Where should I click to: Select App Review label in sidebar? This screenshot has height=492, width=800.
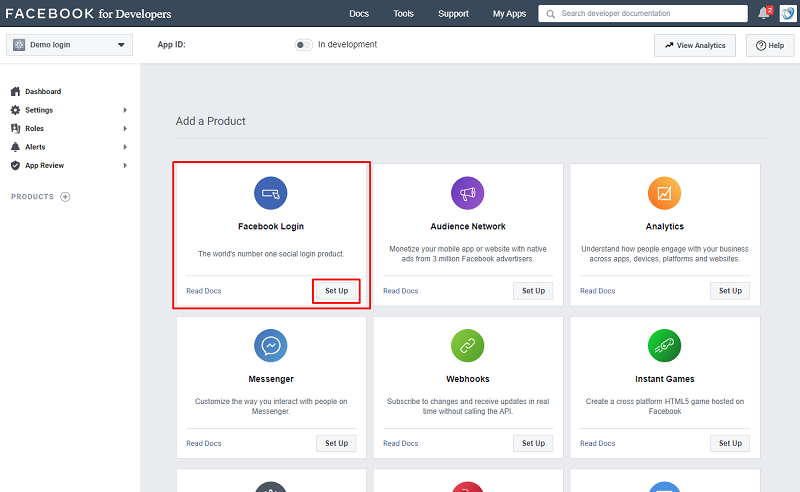tap(44, 165)
